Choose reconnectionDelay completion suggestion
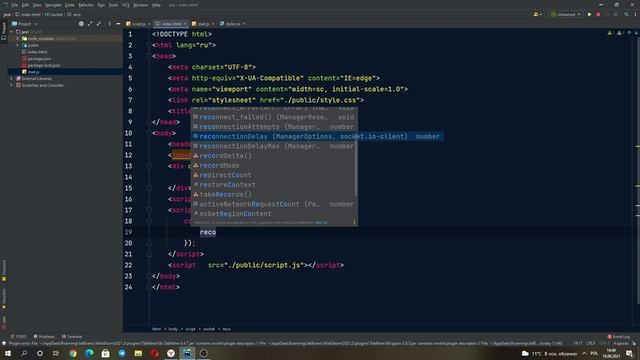This screenshot has width=640, height=360. click(x=317, y=136)
